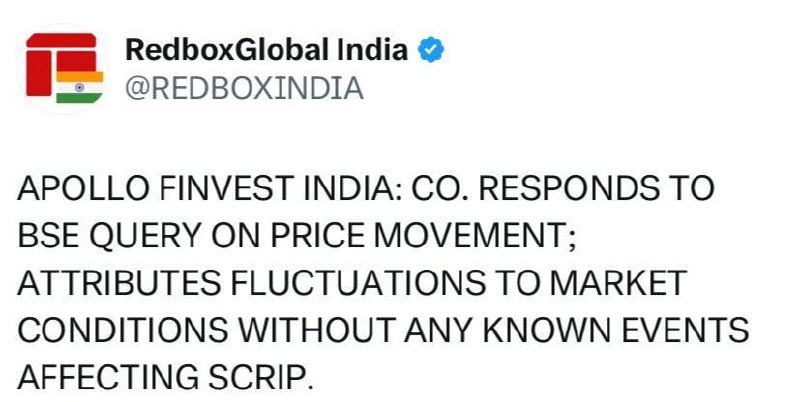Screen dimensions: 800x402
Task: Click the words ANY KNOWN EVENTS
Action: click(577, 330)
